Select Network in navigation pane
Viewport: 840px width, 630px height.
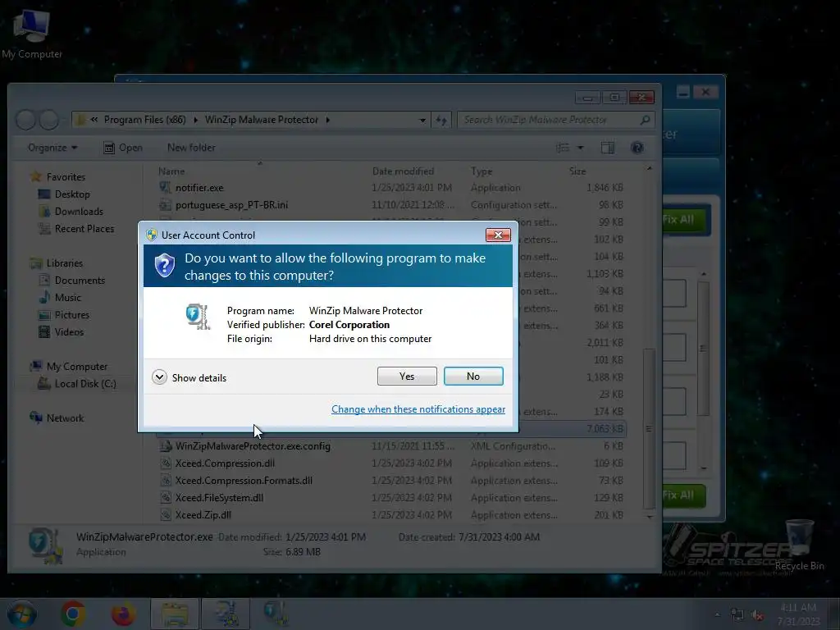[65, 418]
